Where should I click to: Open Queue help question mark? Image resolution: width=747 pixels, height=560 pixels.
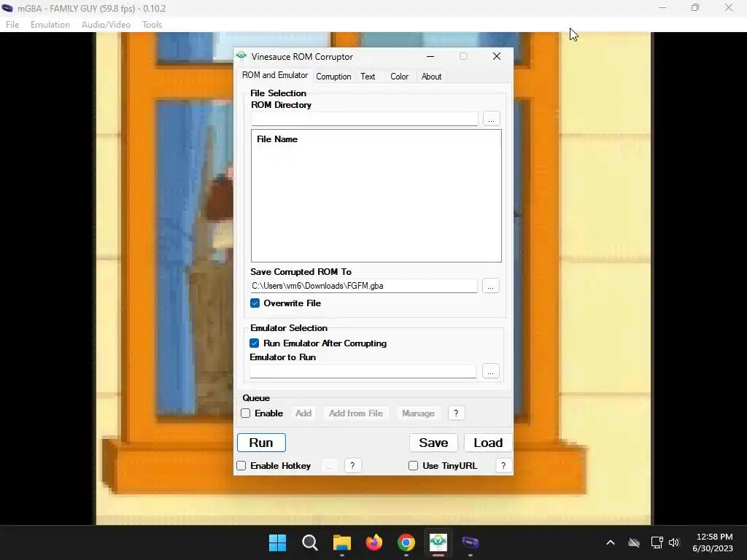(456, 413)
